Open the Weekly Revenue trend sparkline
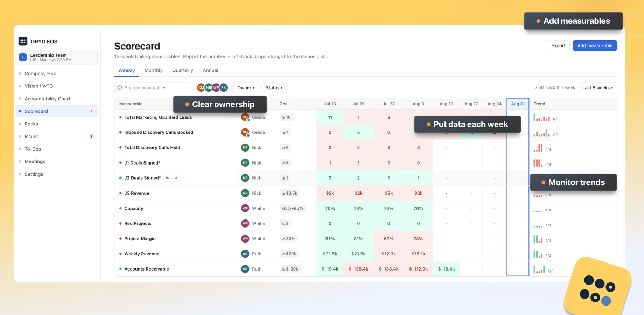644x315 pixels. tap(538, 254)
